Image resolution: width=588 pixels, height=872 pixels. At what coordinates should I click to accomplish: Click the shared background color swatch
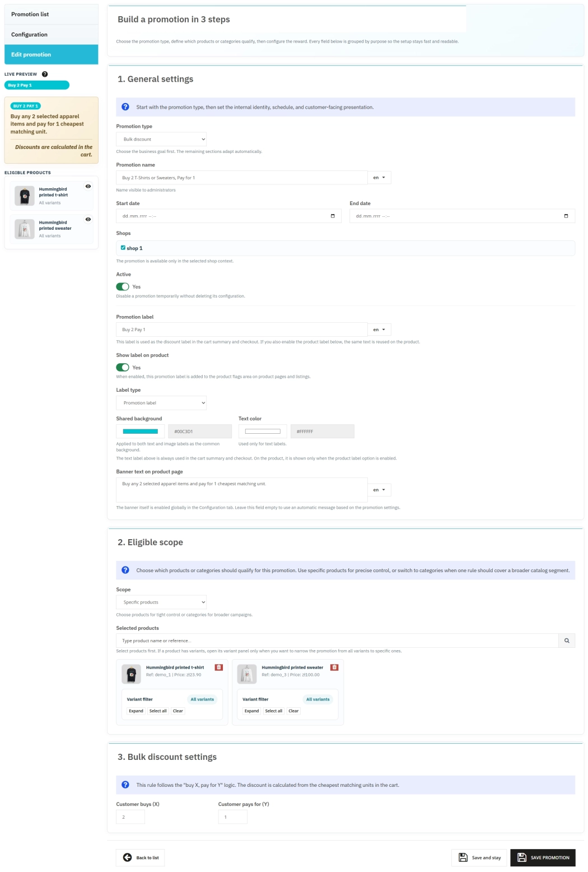(140, 431)
